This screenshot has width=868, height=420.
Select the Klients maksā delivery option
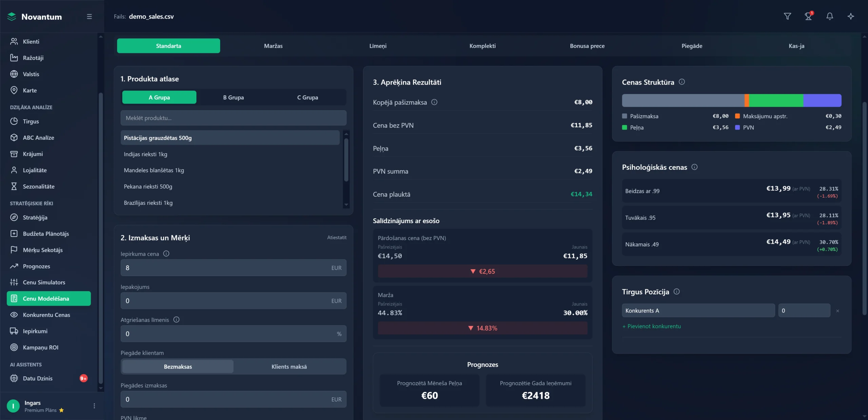tap(289, 366)
